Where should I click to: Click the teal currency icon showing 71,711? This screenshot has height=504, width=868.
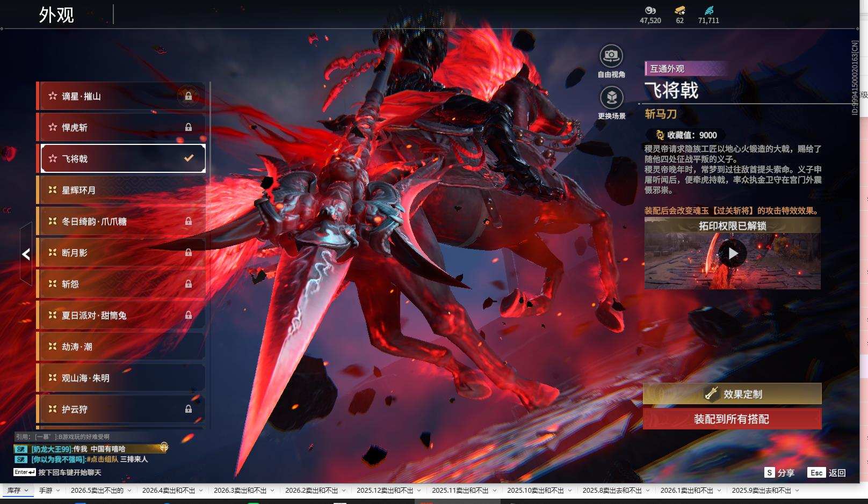(708, 10)
